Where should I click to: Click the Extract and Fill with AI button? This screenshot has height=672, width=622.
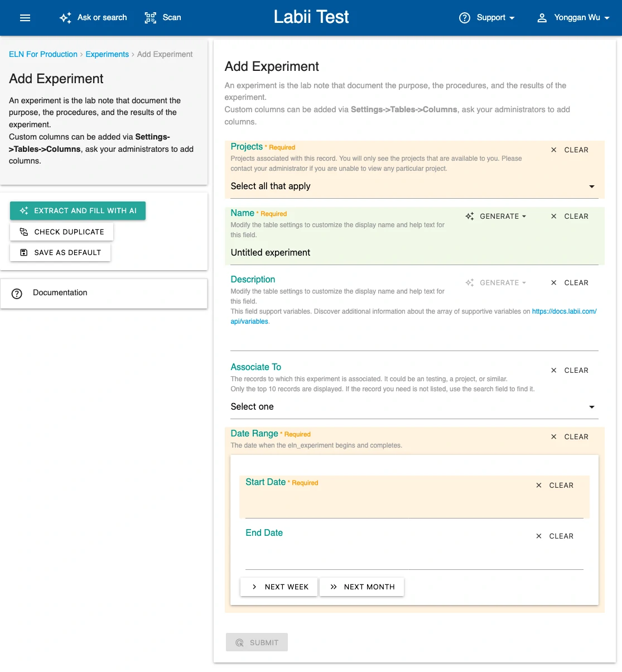78,211
